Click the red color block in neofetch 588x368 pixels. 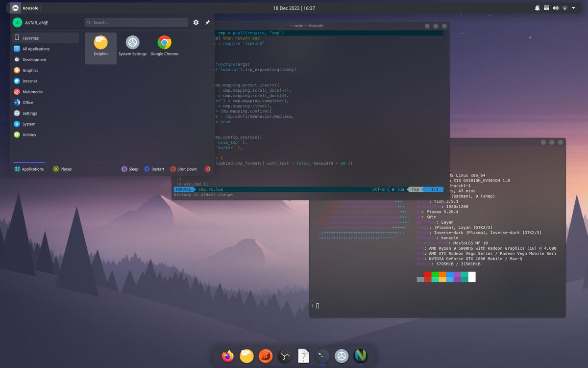[x=428, y=274]
